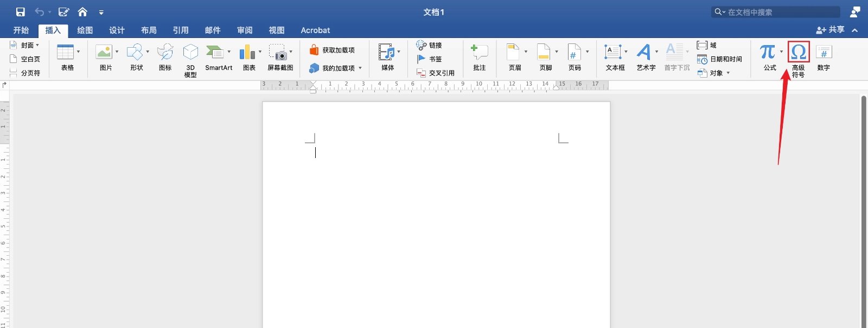Insert 日期和时间 date and time
The width and height of the screenshot is (868, 328).
coord(720,59)
